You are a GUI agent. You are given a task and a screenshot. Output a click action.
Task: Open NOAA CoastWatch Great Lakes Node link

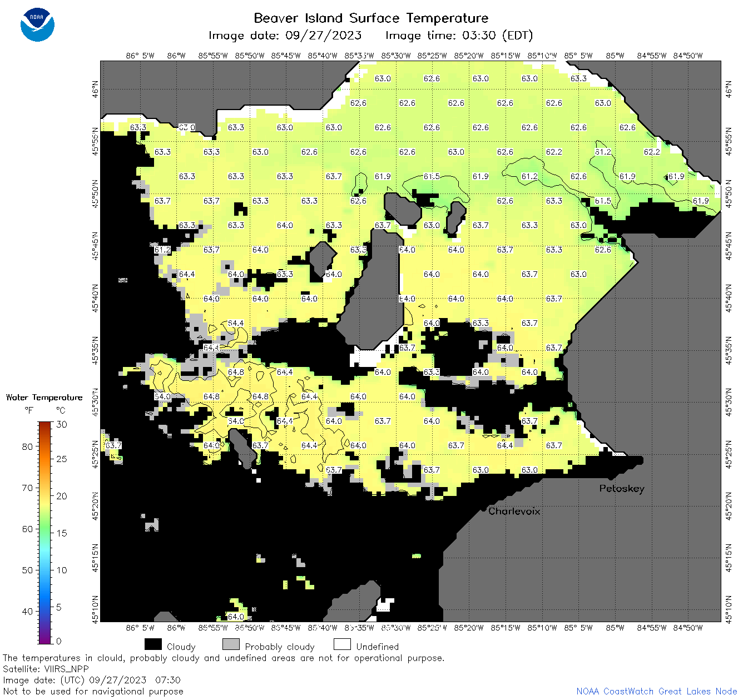click(x=657, y=691)
